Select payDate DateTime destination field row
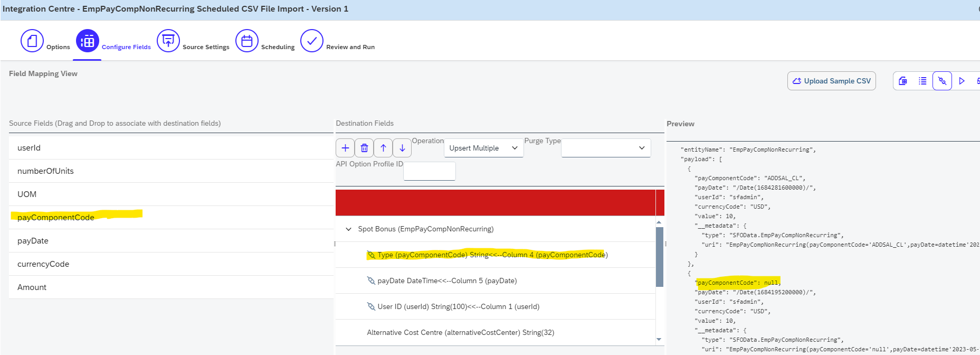This screenshot has width=980, height=355. 496,281
